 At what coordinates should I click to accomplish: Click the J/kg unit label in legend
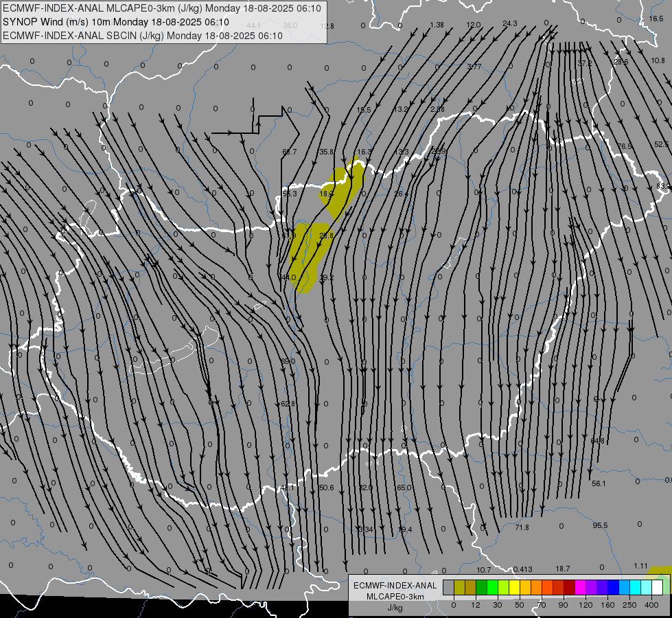tap(395, 608)
